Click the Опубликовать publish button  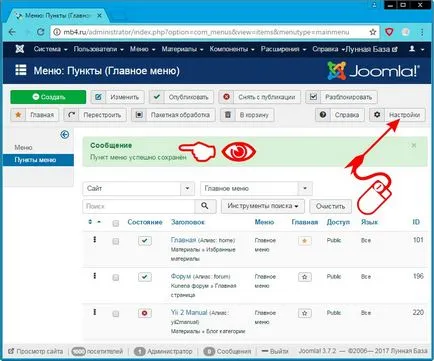[x=181, y=97]
